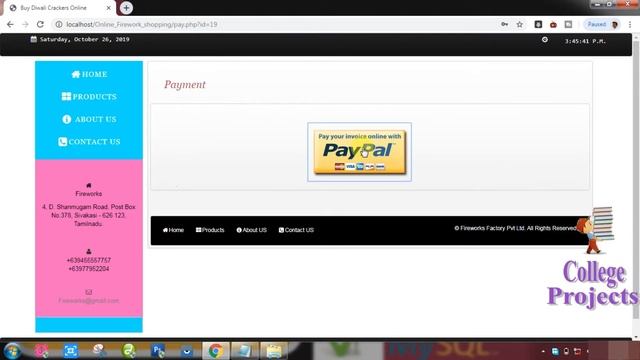Click the saved password key icon
The image size is (640, 360).
(504, 24)
